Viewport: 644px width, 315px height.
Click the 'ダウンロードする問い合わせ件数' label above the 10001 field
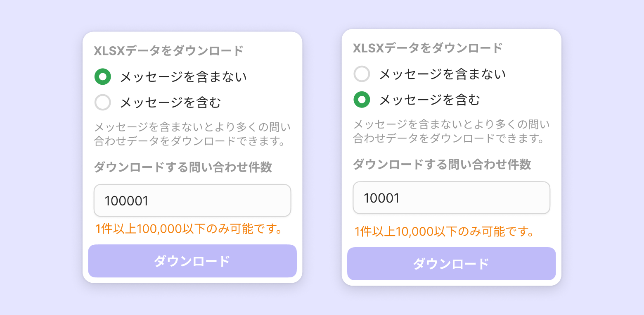pos(442,165)
